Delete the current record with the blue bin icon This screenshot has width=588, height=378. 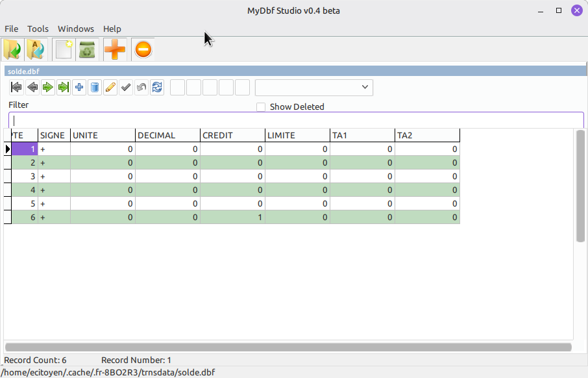[x=95, y=88]
